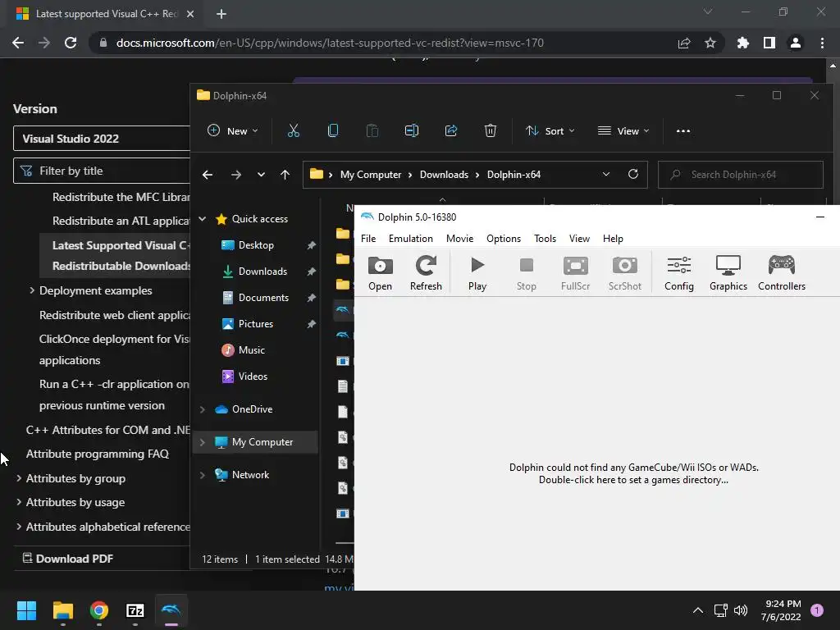Click the Filter by title field
This screenshot has height=630, width=840.
tap(102, 171)
